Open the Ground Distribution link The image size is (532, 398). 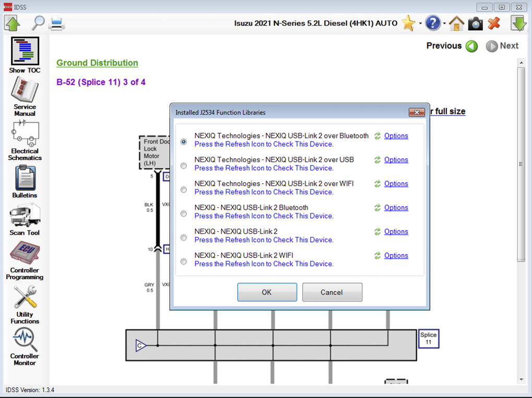[98, 63]
